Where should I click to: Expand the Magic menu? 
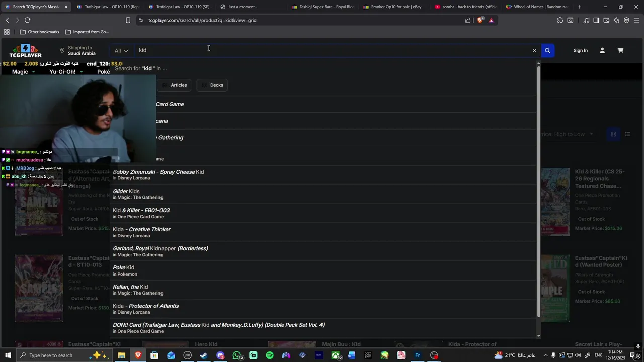pyautogui.click(x=24, y=72)
